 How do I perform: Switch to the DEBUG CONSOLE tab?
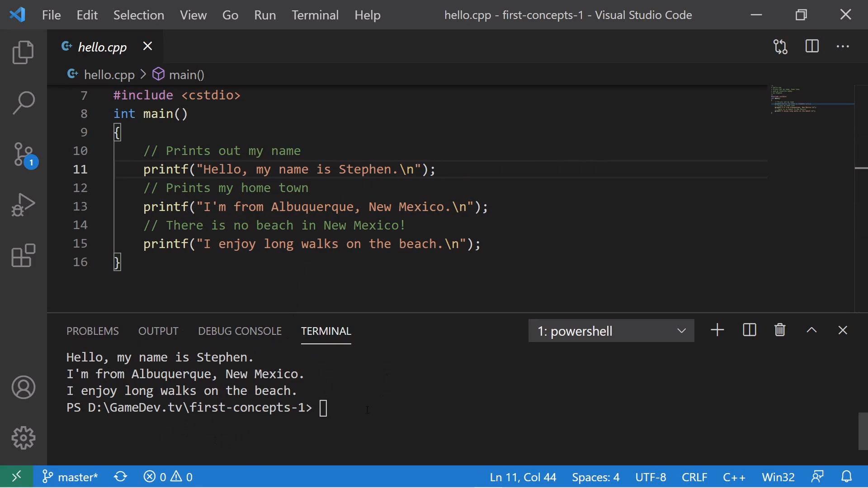(x=240, y=331)
